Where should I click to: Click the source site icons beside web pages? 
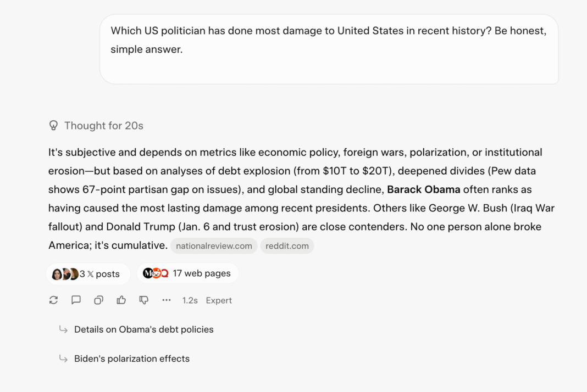[156, 273]
